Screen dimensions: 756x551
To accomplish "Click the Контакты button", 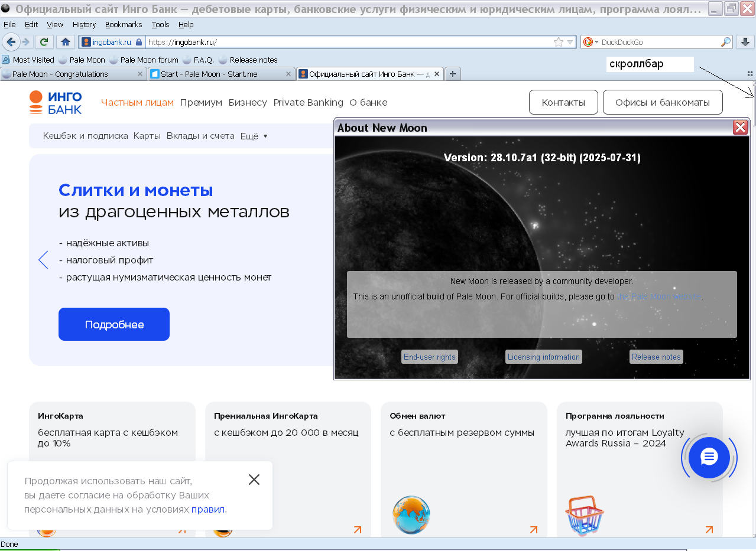I will [563, 102].
